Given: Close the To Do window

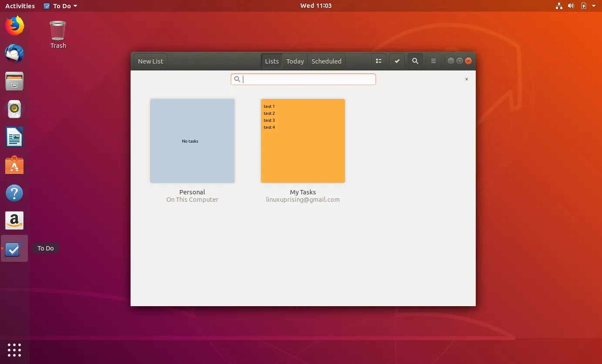Looking at the screenshot, I should click(x=468, y=61).
